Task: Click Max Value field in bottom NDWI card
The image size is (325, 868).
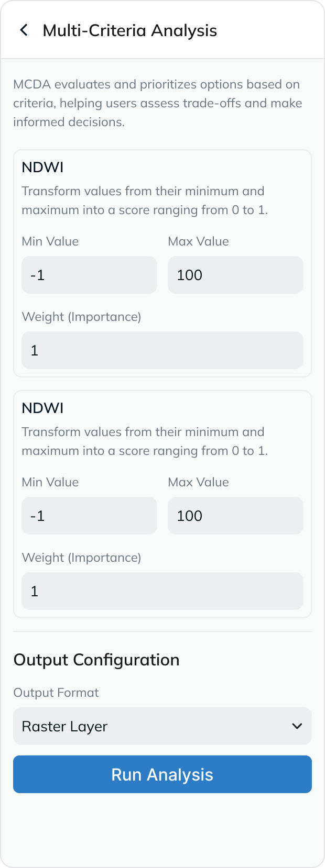Action: 235,516
